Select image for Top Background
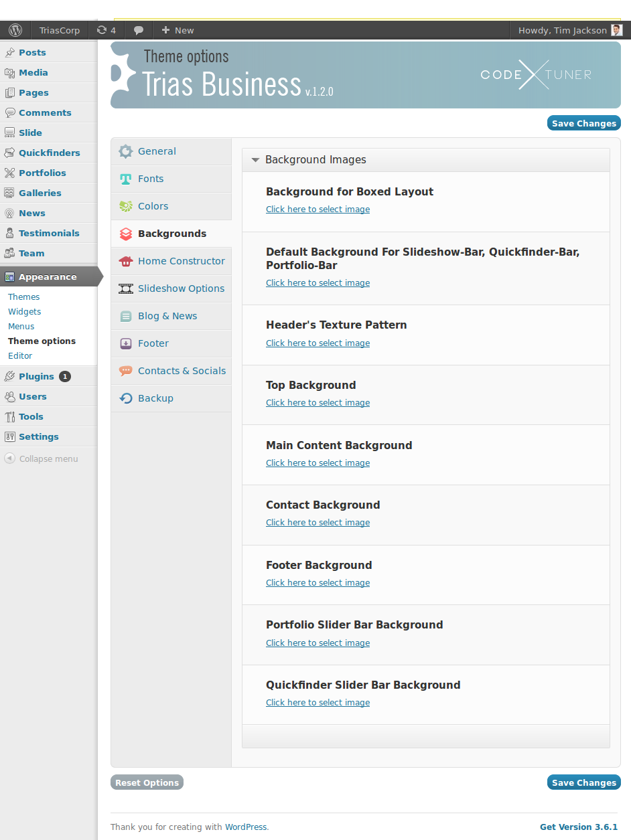This screenshot has width=631, height=840. tap(318, 403)
